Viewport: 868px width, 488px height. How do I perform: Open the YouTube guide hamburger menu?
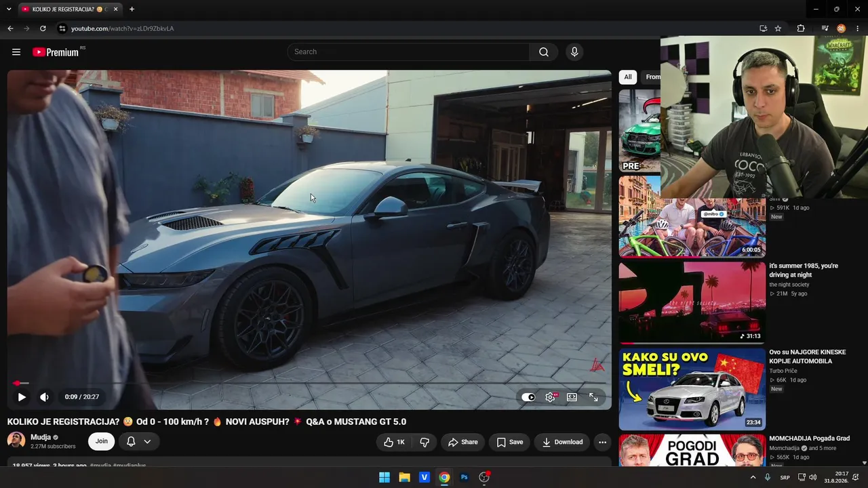(16, 52)
